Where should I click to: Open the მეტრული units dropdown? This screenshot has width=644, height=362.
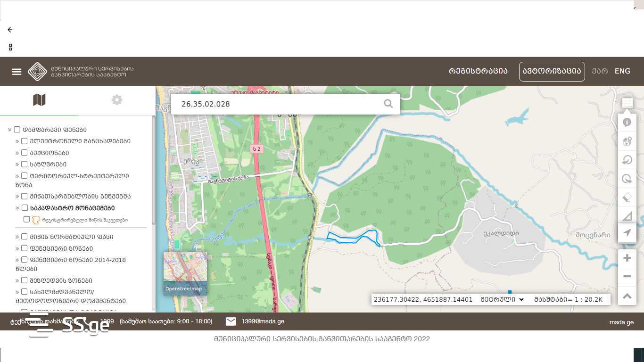click(502, 299)
